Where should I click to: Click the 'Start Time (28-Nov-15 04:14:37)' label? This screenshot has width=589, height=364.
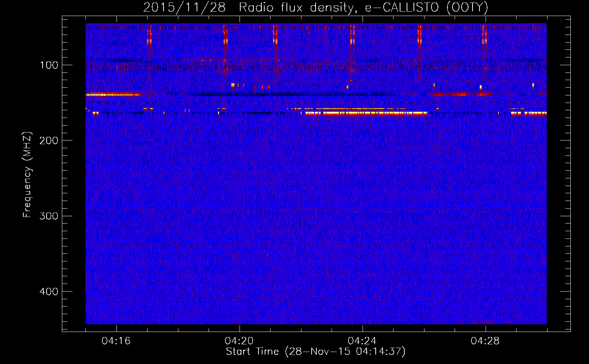coord(316,352)
